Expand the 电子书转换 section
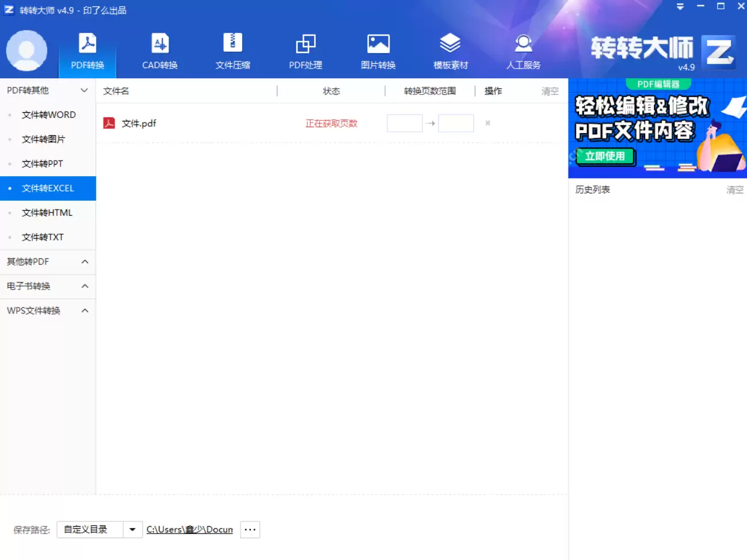The image size is (747, 560). click(x=84, y=286)
